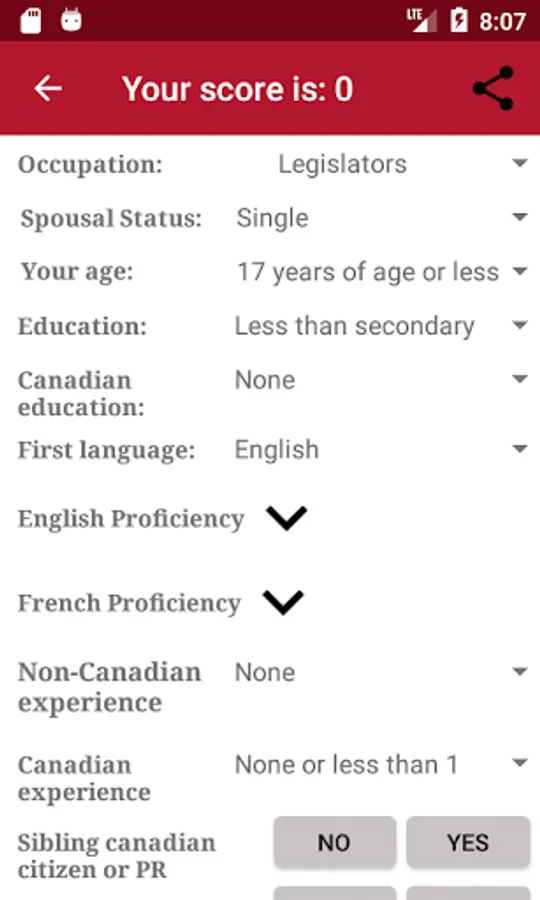Open Spousal Status dropdown showing Single

(x=380, y=218)
